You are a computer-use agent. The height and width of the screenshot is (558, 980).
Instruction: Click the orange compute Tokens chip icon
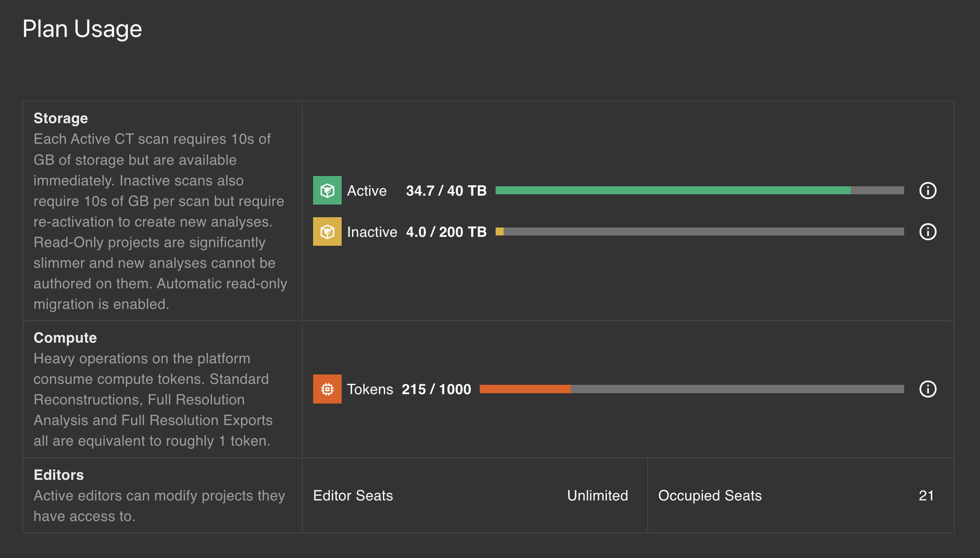tap(327, 389)
